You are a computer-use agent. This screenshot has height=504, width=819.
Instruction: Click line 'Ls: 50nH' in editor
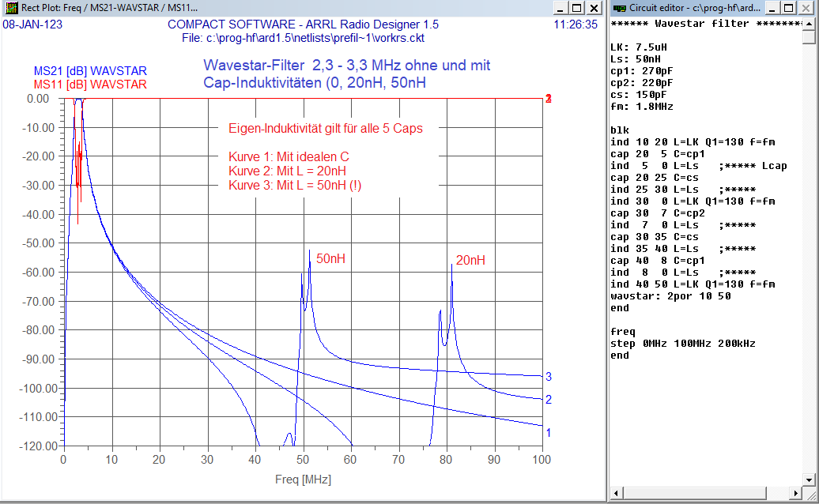635,59
